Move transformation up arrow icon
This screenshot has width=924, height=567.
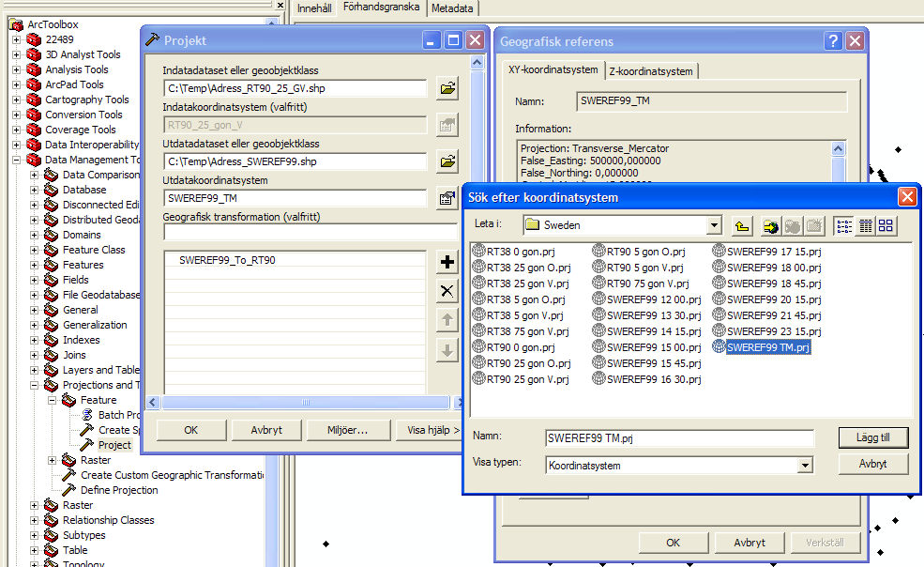point(447,320)
